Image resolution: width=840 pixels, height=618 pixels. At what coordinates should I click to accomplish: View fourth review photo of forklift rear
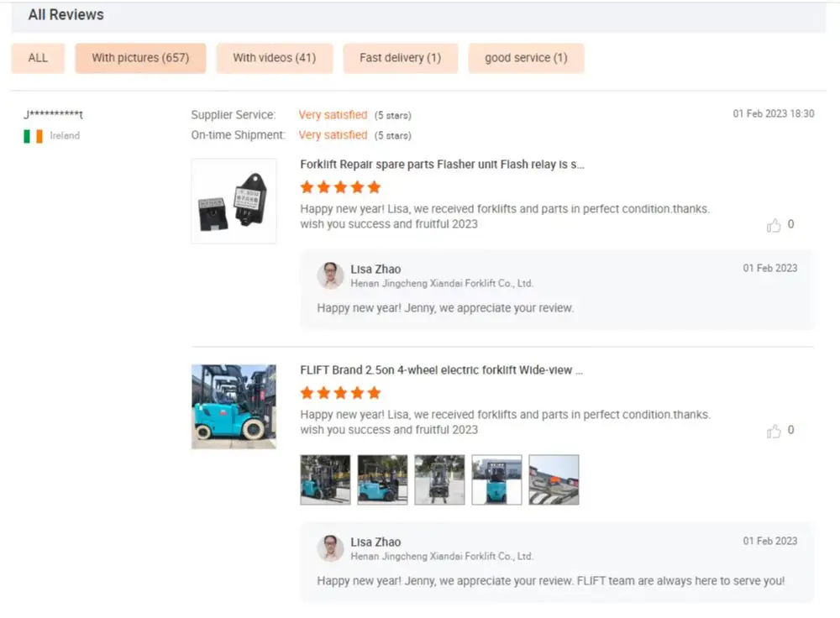point(496,479)
